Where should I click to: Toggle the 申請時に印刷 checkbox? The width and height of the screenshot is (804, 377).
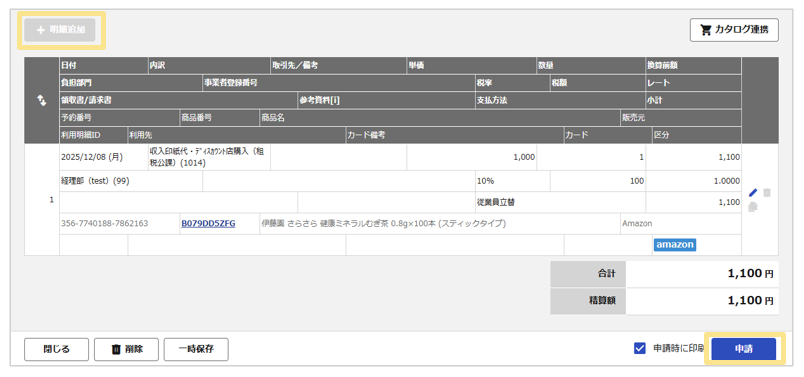639,349
